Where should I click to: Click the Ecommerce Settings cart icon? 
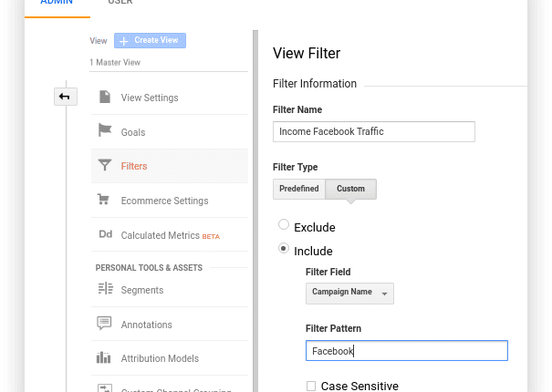pos(103,199)
